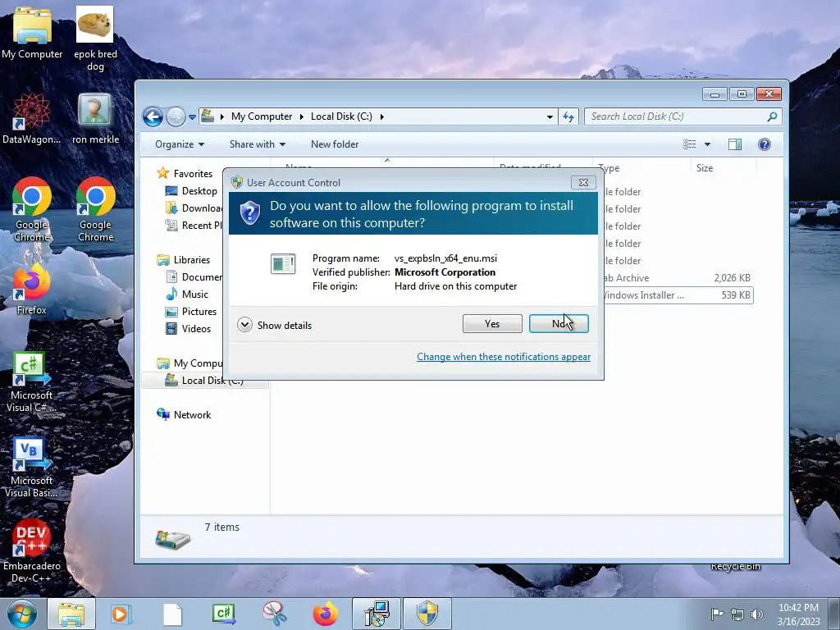Expand the address bar history dropdown
Image resolution: width=840 pixels, height=630 pixels.
click(x=550, y=116)
